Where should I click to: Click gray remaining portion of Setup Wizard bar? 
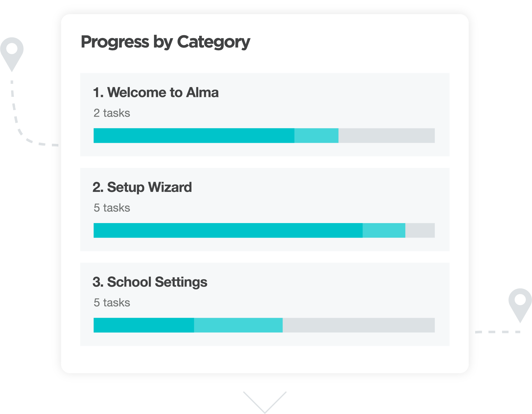coord(420,230)
